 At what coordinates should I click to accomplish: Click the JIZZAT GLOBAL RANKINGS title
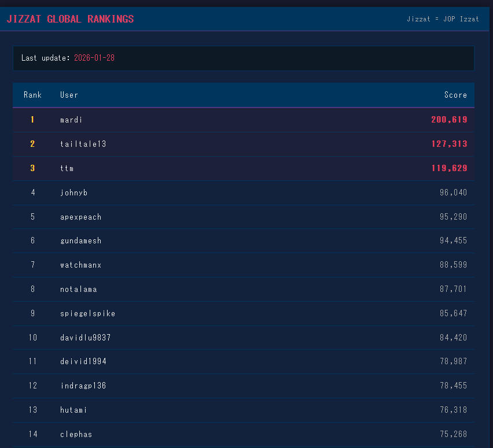click(x=70, y=19)
